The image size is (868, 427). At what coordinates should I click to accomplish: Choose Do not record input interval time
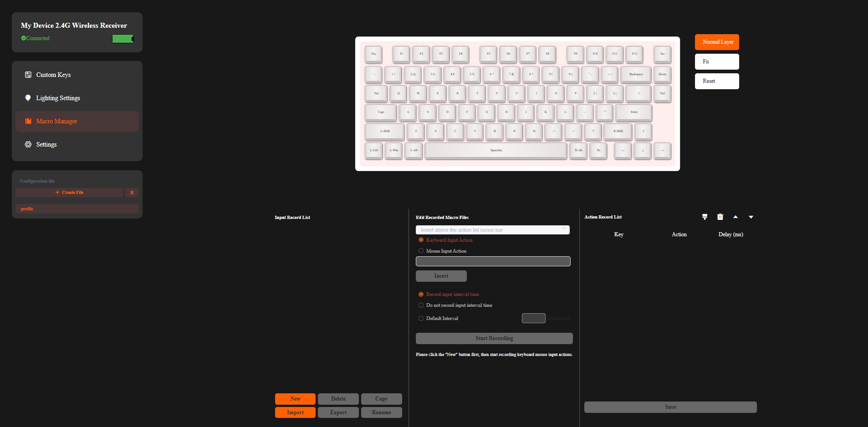point(421,305)
